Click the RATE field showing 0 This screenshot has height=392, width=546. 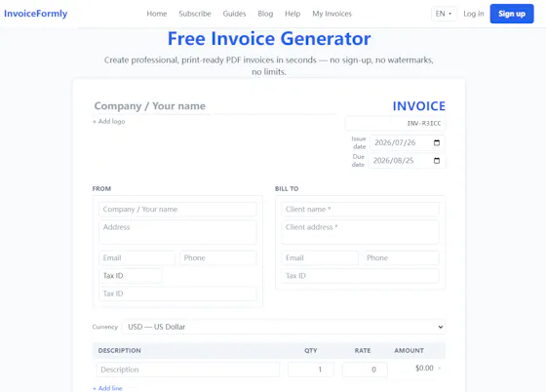365,370
